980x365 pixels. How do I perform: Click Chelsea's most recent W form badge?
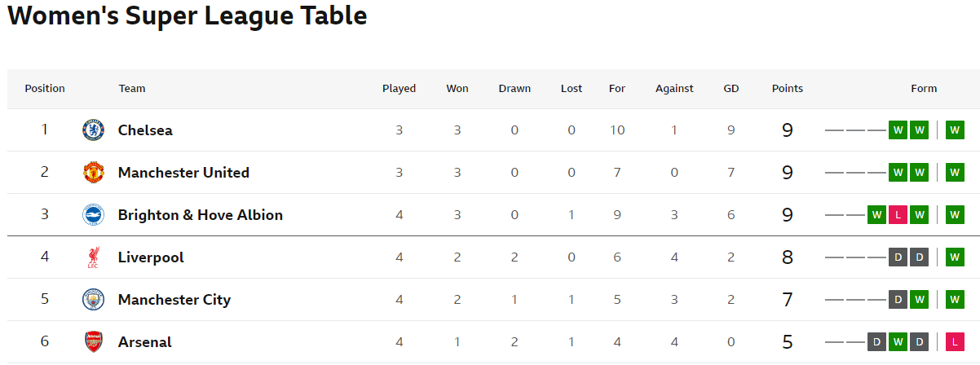[955, 130]
